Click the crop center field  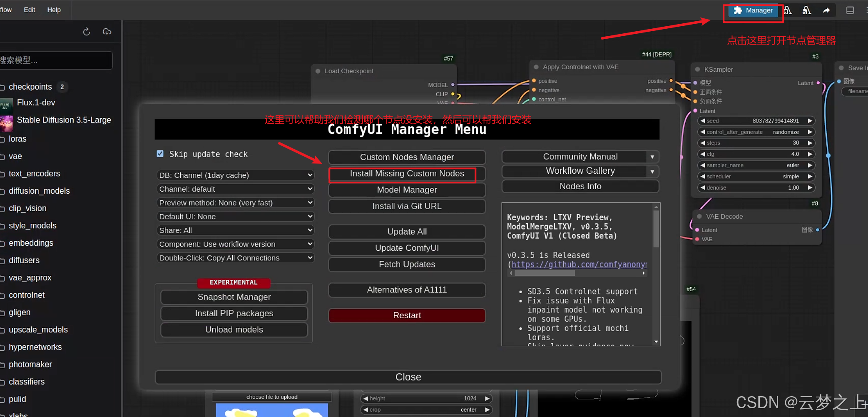coord(426,410)
